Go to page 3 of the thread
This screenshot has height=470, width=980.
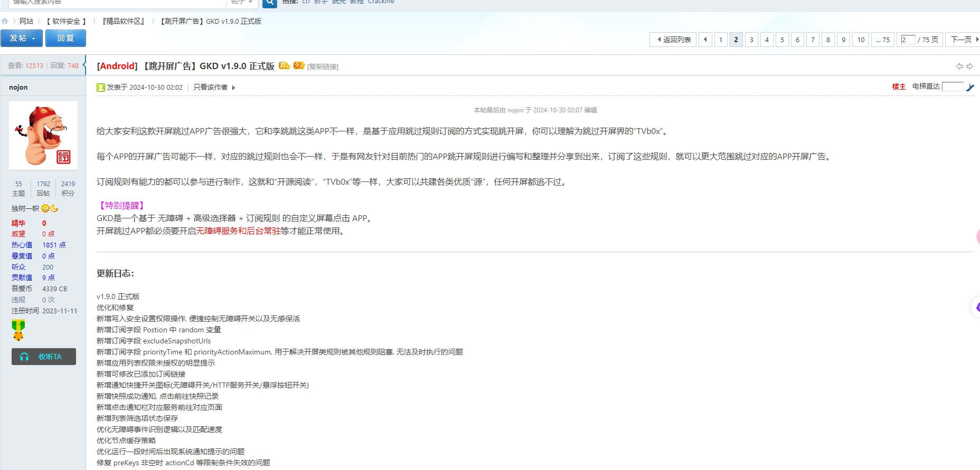tap(751, 40)
